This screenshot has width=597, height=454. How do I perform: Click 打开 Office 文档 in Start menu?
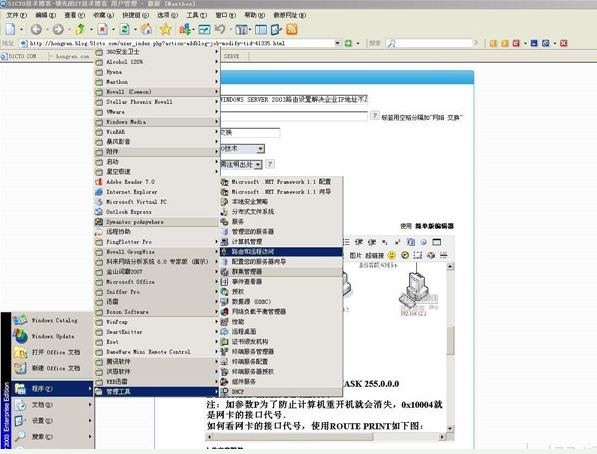[x=53, y=352]
